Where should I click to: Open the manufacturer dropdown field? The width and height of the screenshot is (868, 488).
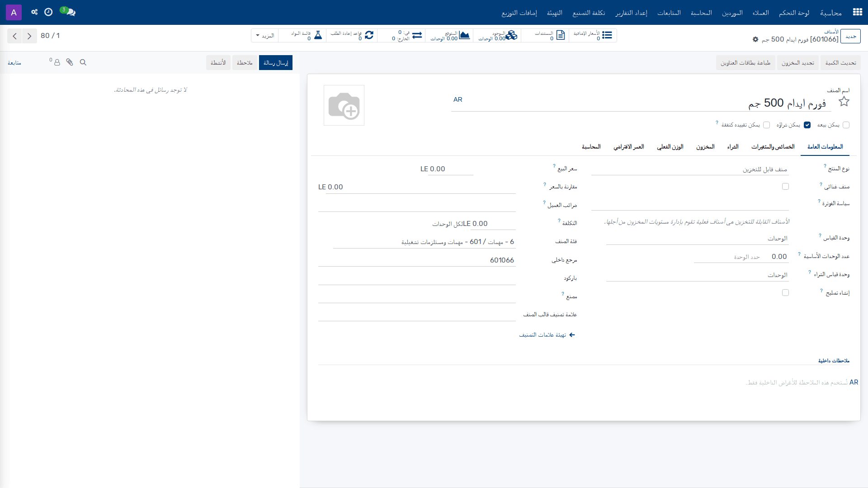click(x=417, y=297)
